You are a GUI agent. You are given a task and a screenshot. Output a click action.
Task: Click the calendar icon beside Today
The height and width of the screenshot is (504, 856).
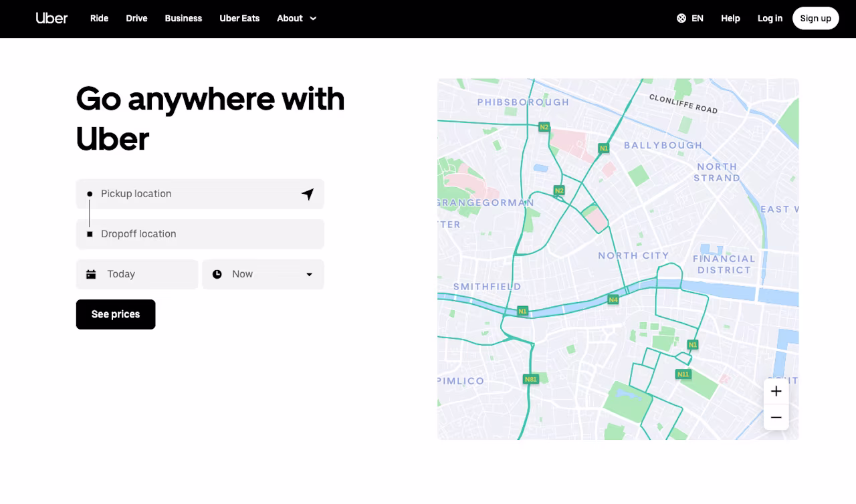coord(91,274)
